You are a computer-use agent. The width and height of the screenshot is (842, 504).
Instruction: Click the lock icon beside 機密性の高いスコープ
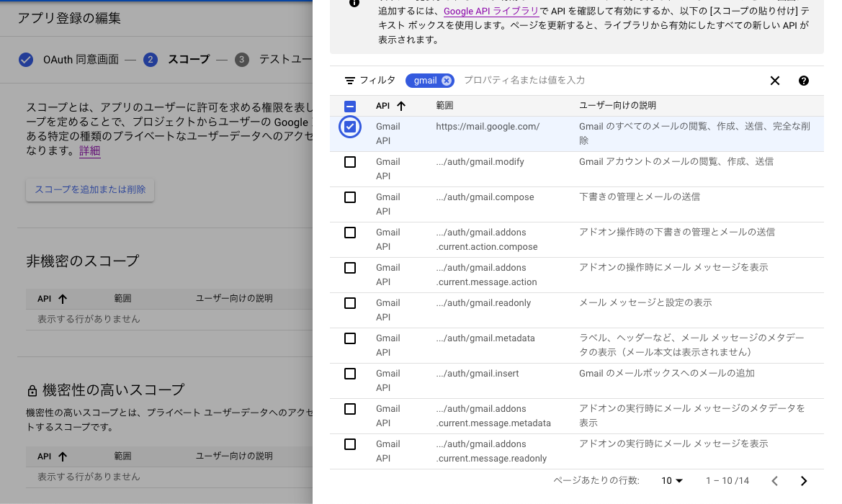point(32,391)
